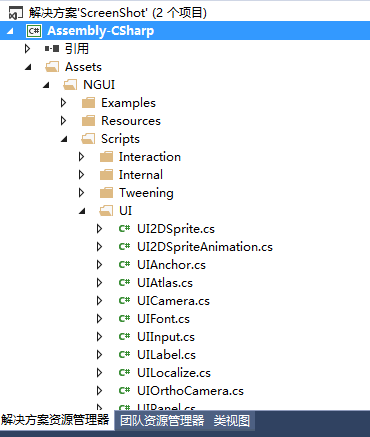Click the C# file icon of UILabel.cs
Image resolution: width=370 pixels, height=437 pixels.
[124, 355]
